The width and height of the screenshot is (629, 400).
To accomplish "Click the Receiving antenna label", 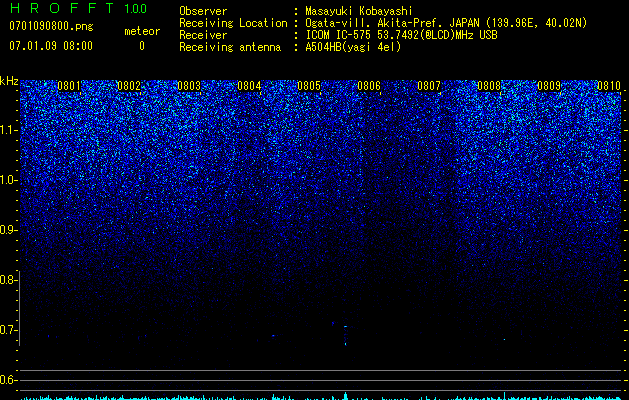I will (230, 47).
